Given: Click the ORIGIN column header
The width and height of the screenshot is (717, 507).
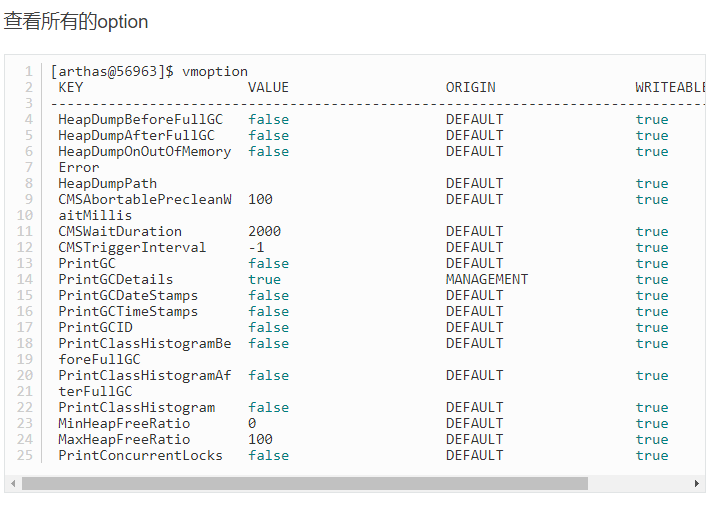Looking at the screenshot, I should tap(471, 87).
